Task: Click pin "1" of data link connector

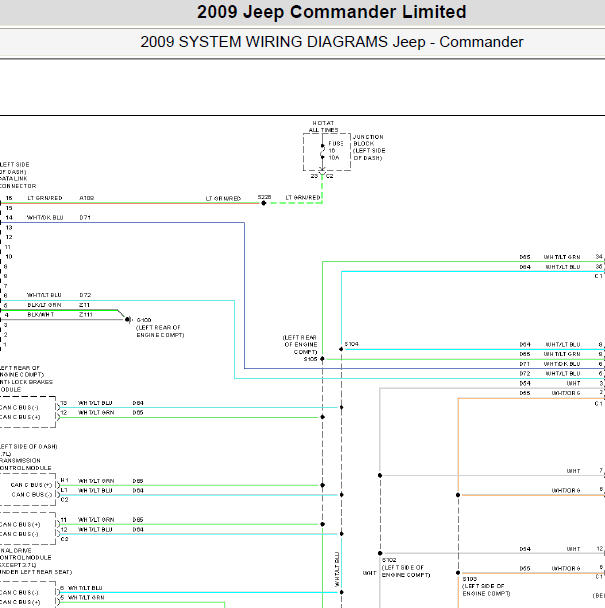Action: click(5, 344)
